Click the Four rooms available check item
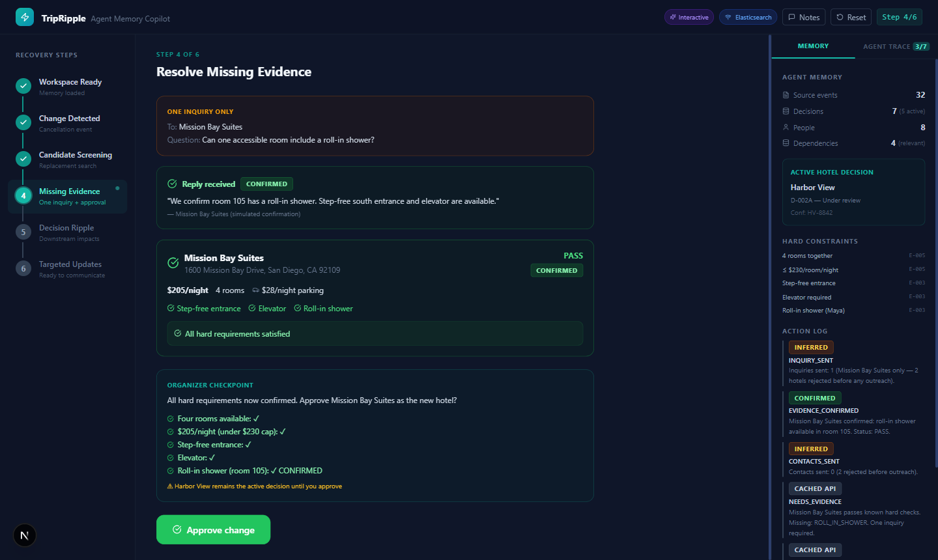This screenshot has height=560, width=938. 214,419
